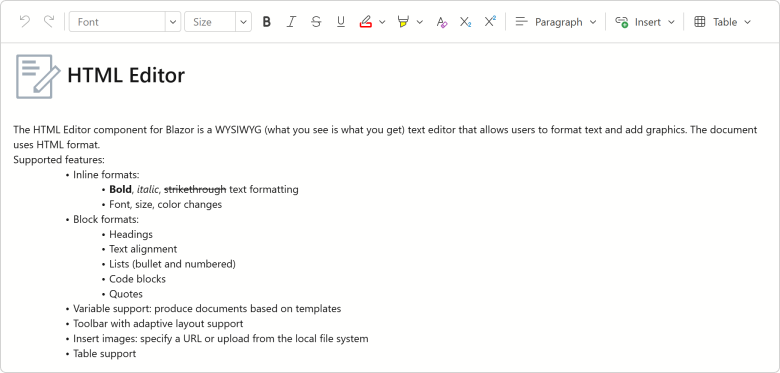Click the 'Supported features:' line

point(59,160)
